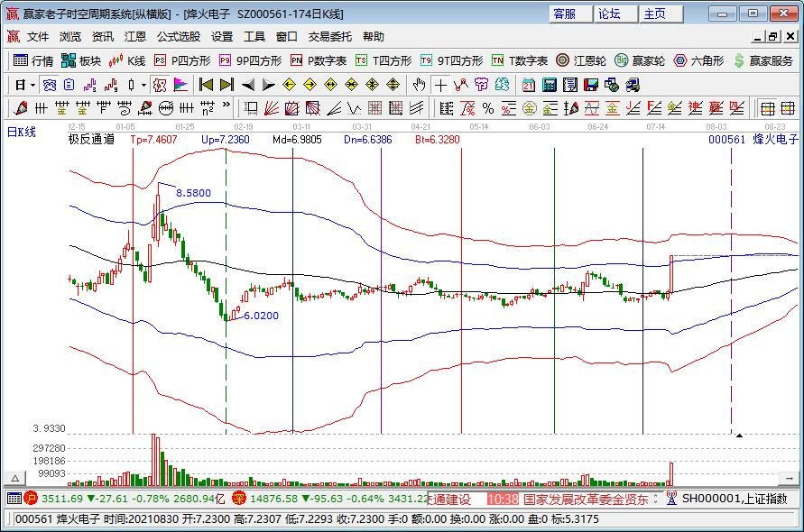Click the 客服 button in title bar
Image resolution: width=804 pixels, height=532 pixels.
[566, 14]
